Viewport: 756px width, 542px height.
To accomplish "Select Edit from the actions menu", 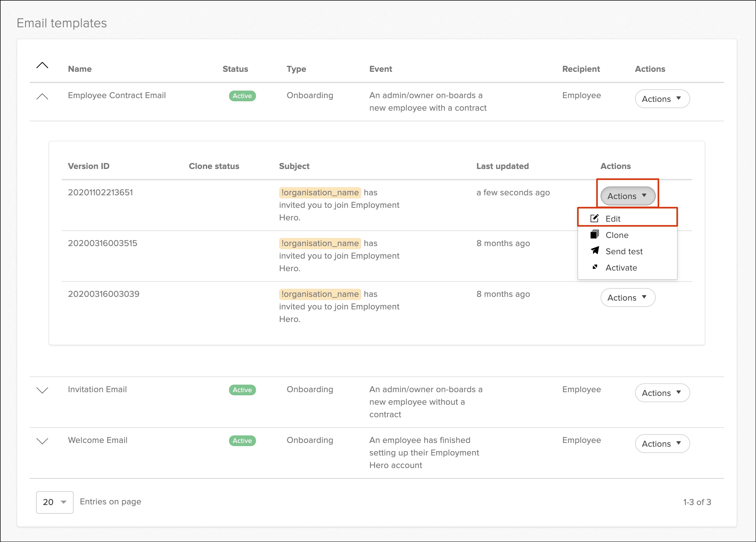I will pos(613,219).
